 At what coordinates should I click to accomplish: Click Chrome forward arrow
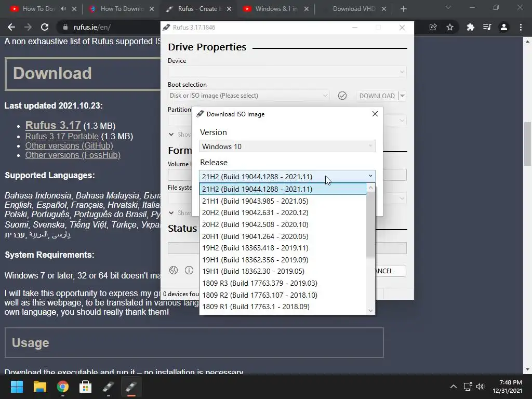28,27
